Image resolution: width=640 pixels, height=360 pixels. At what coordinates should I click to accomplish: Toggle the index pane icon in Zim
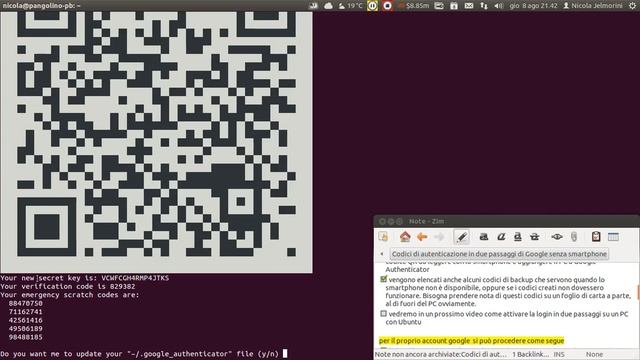383,237
